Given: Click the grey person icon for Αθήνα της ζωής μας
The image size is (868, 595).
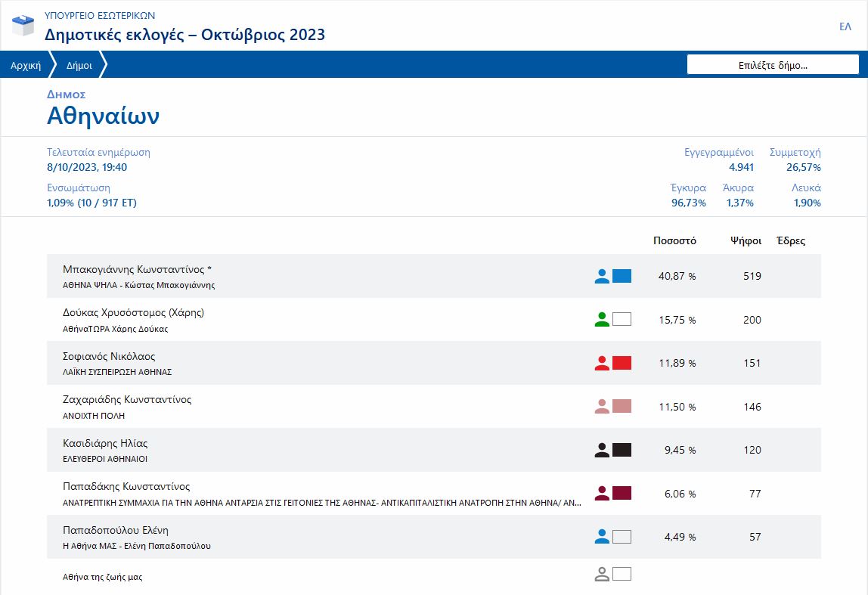Looking at the screenshot, I should 602,575.
